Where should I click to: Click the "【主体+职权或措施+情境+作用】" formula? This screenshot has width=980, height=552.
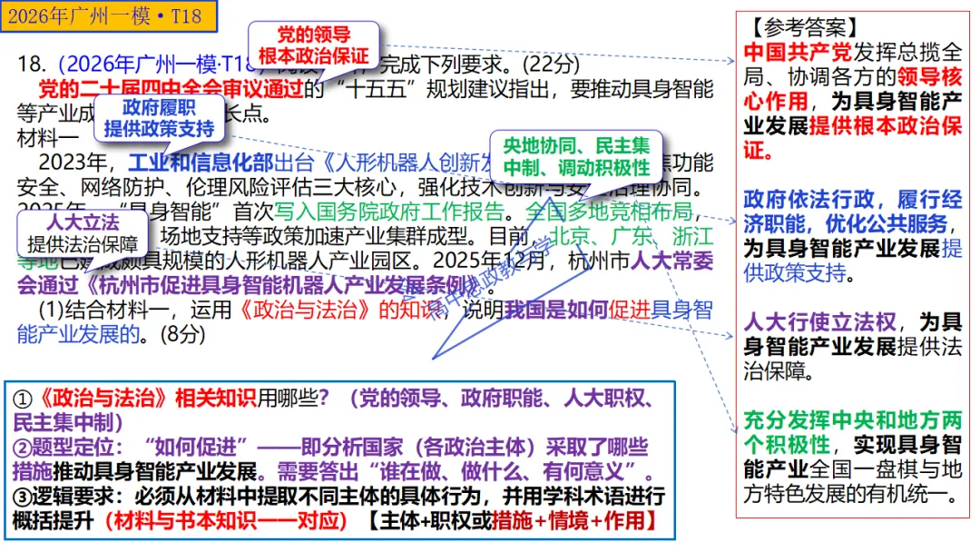click(511, 521)
